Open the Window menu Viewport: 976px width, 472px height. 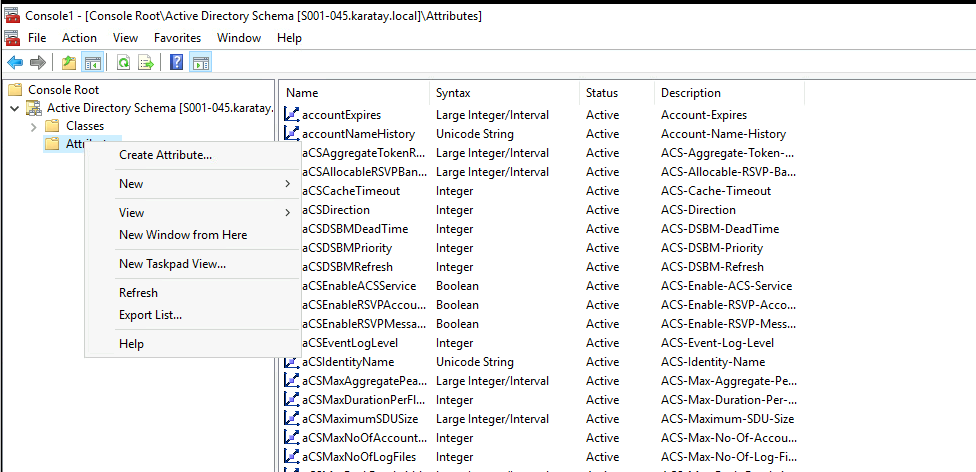(239, 37)
